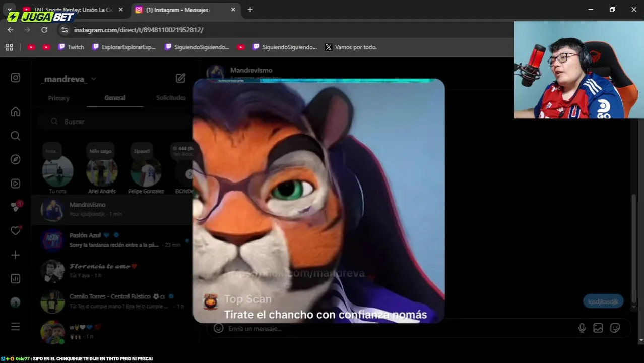Open the Mandrevismo chat header name

[x=251, y=70]
